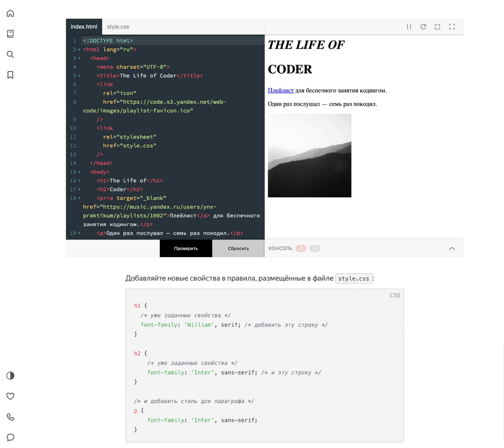Fold the body tag on line 15
Image resolution: width=504 pixels, height=448 pixels.
[79, 172]
